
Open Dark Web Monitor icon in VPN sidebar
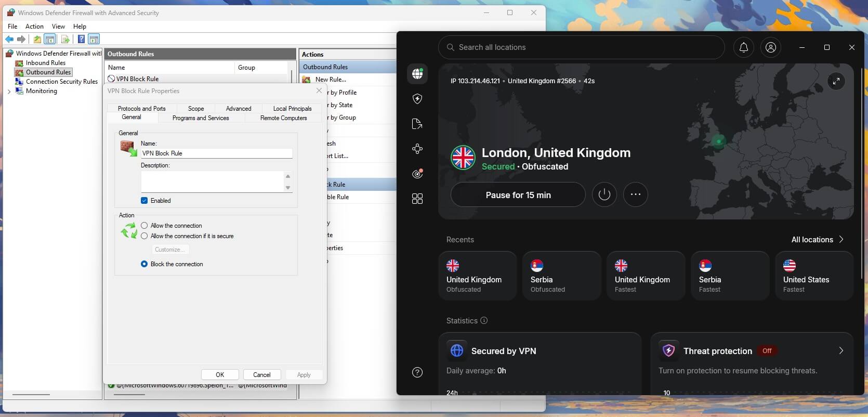point(417,174)
